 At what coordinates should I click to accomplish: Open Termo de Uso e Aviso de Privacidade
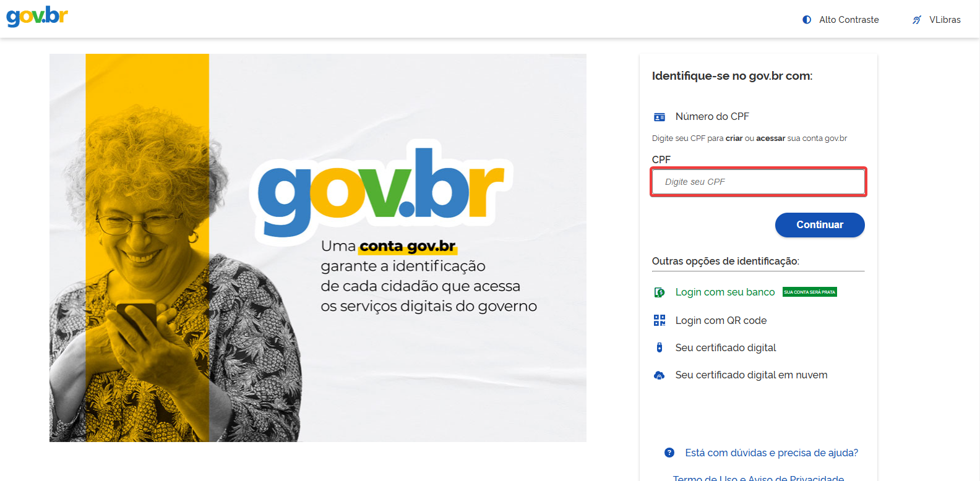(x=759, y=477)
